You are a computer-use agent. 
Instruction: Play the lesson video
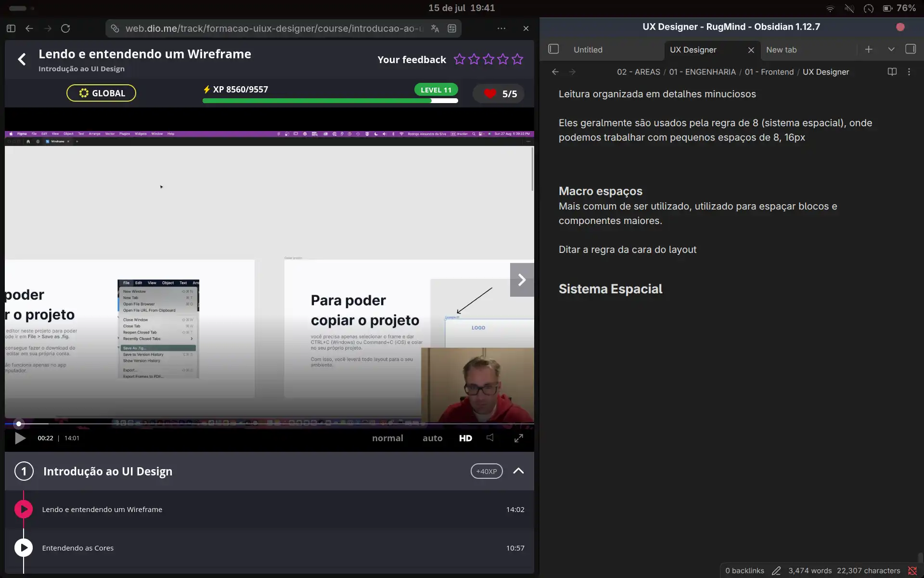(20, 438)
